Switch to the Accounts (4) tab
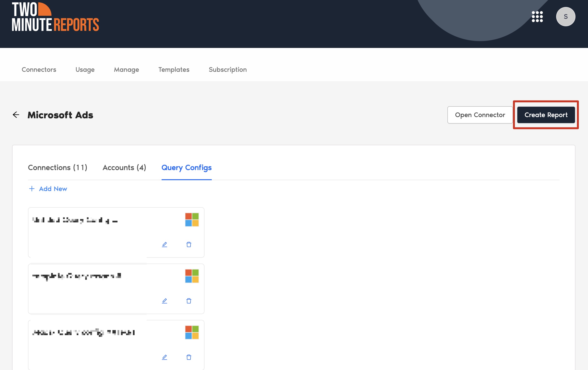This screenshot has width=588, height=370. (x=124, y=168)
